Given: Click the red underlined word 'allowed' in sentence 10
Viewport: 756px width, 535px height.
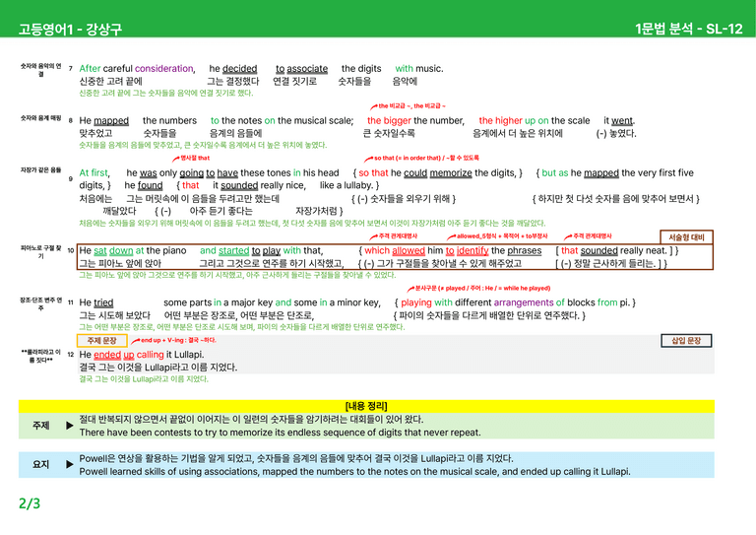Looking at the screenshot, I should pos(409,251).
